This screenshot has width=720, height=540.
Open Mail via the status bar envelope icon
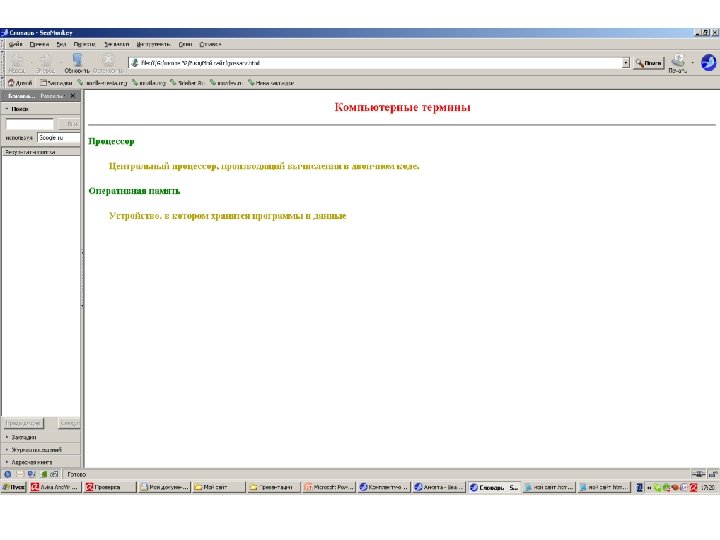coord(20,474)
